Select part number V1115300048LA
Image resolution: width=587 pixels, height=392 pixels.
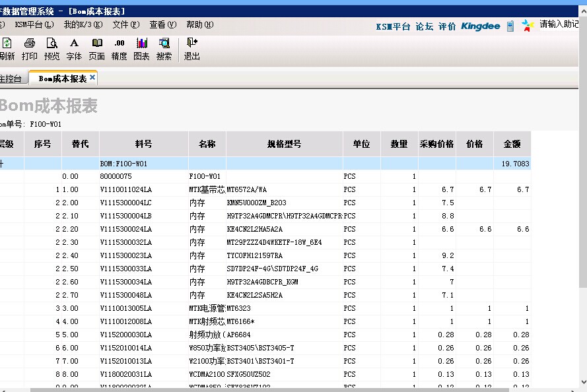pyautogui.click(x=144, y=295)
